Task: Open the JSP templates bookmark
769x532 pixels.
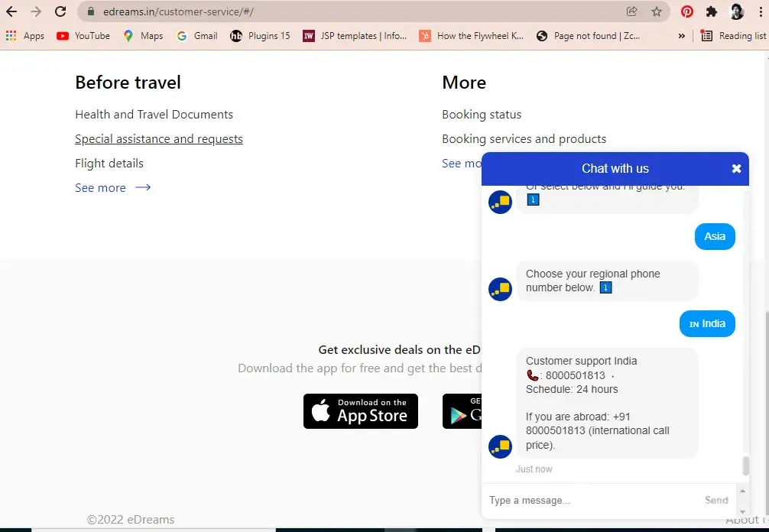Action: click(355, 36)
